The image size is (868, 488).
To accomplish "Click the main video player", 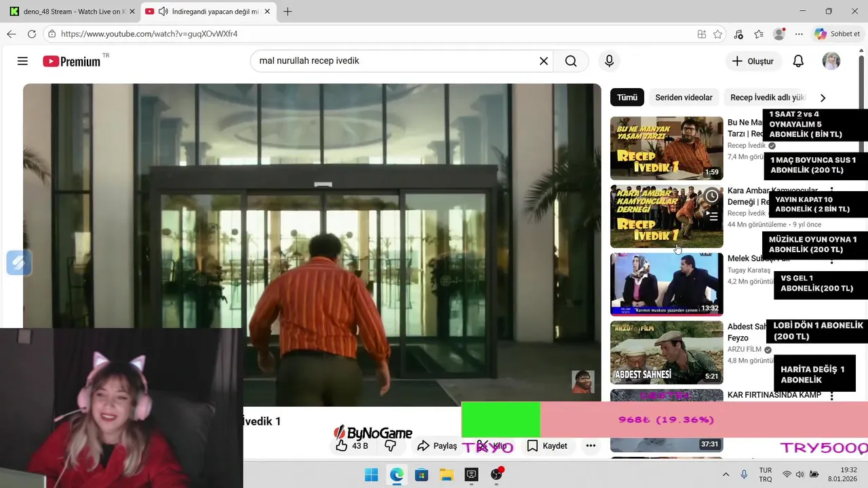I will [x=312, y=245].
